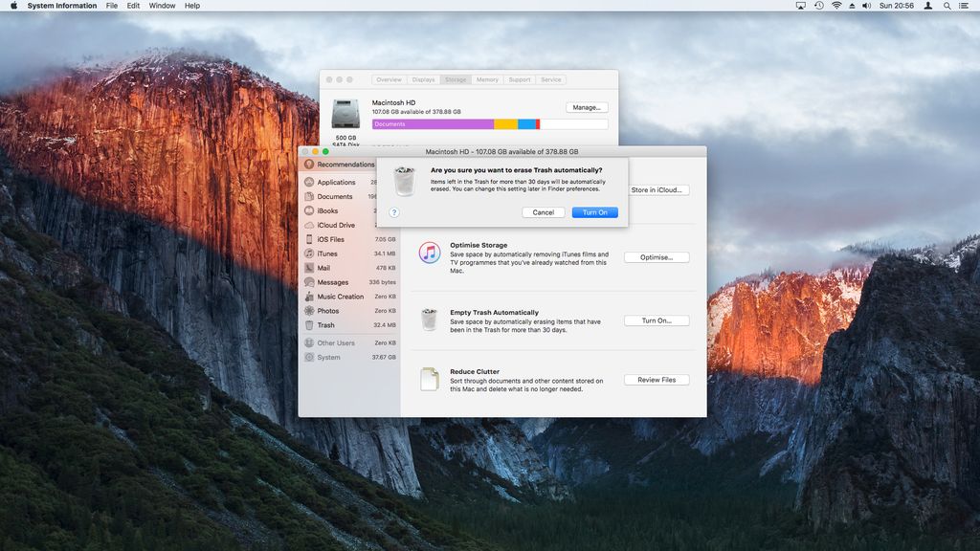Click the document icon next to Reduce Clutter
Screen dimensions: 980x551
(430, 379)
